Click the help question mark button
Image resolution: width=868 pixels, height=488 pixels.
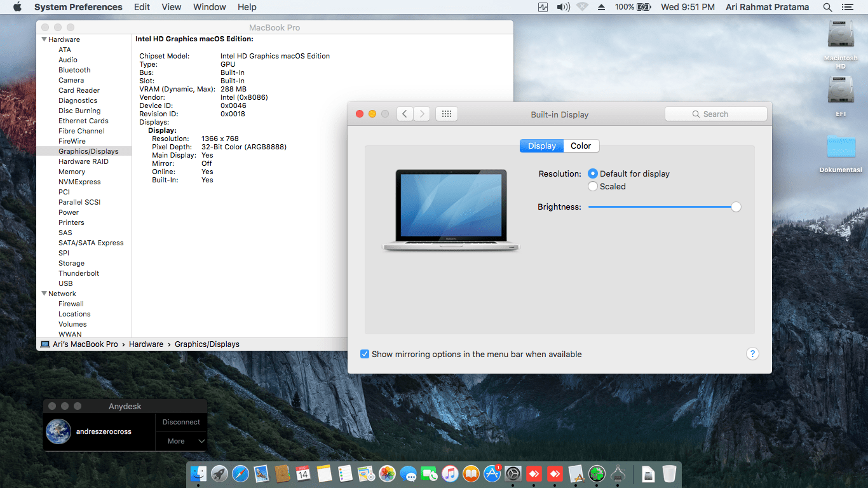(x=752, y=354)
